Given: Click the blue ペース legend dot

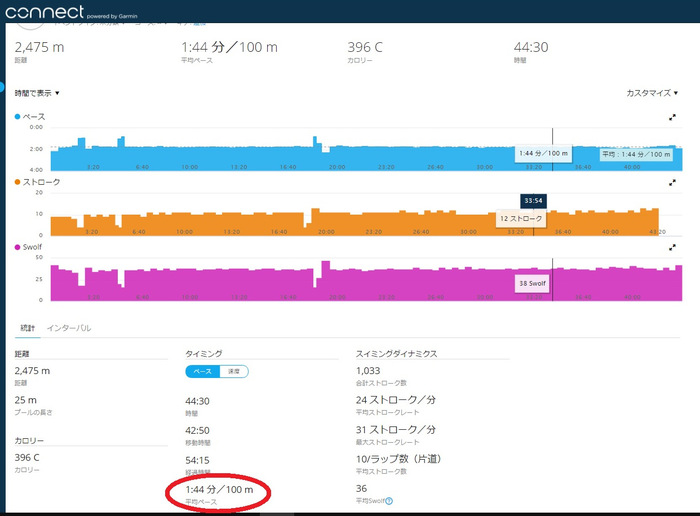Looking at the screenshot, I should click(x=17, y=117).
